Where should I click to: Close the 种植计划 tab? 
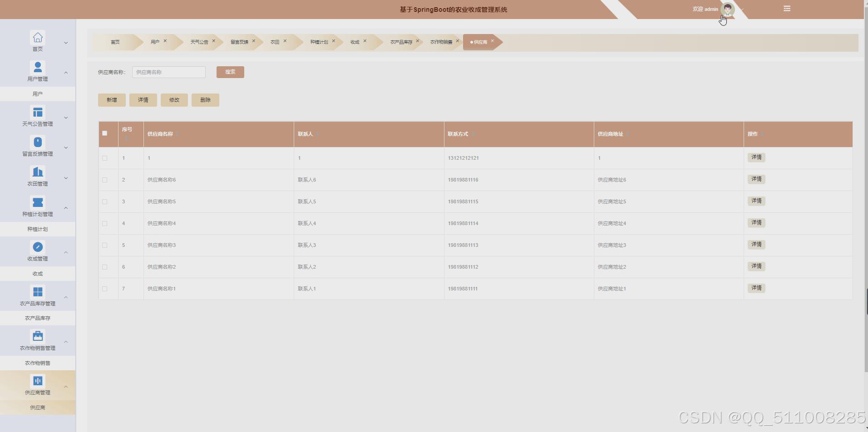click(x=334, y=41)
